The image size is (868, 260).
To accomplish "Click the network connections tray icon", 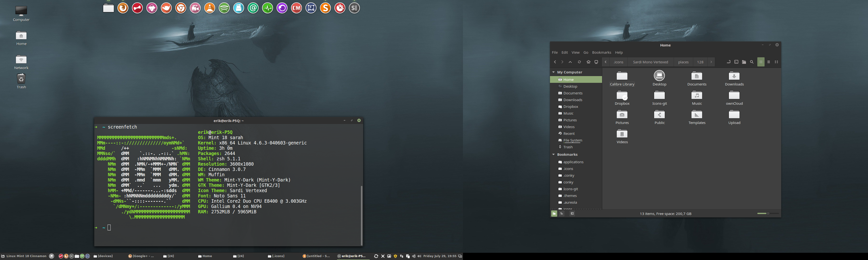I will click(x=402, y=256).
